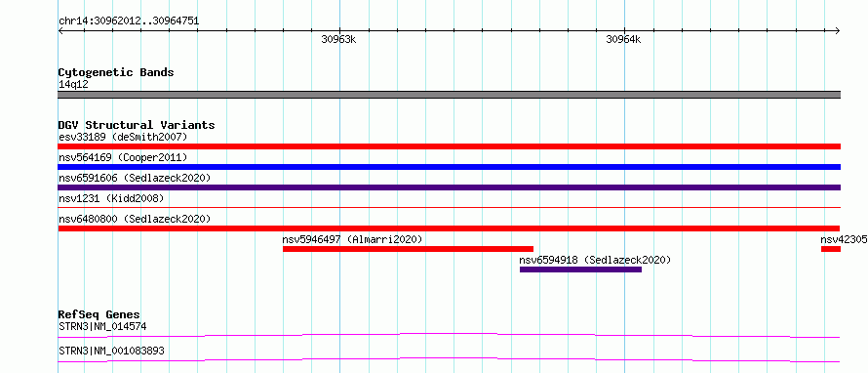This screenshot has width=868, height=373.
Task: Click the nsv6594918 (Sedlazeck2020) label
Action: [595, 260]
